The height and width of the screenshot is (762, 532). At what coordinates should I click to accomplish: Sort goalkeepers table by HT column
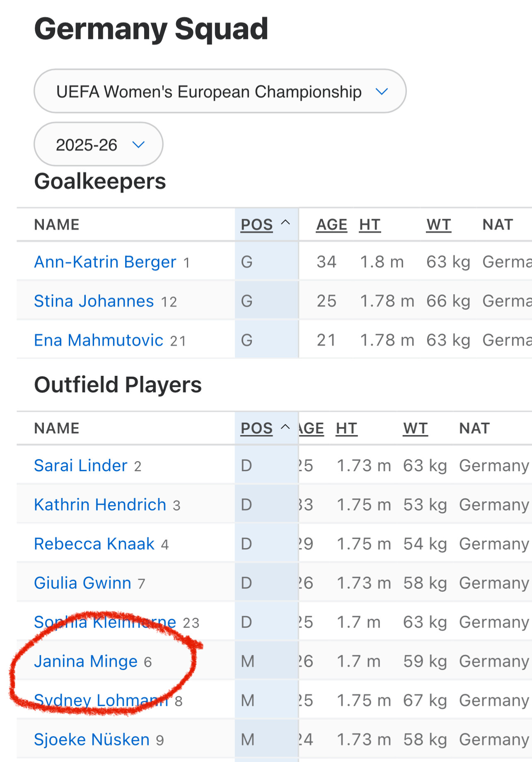370,225
